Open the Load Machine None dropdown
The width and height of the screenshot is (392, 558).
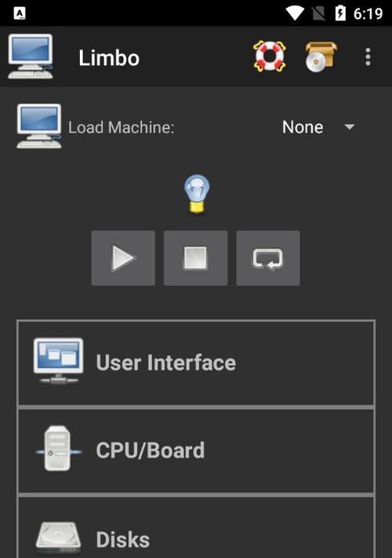coord(318,127)
